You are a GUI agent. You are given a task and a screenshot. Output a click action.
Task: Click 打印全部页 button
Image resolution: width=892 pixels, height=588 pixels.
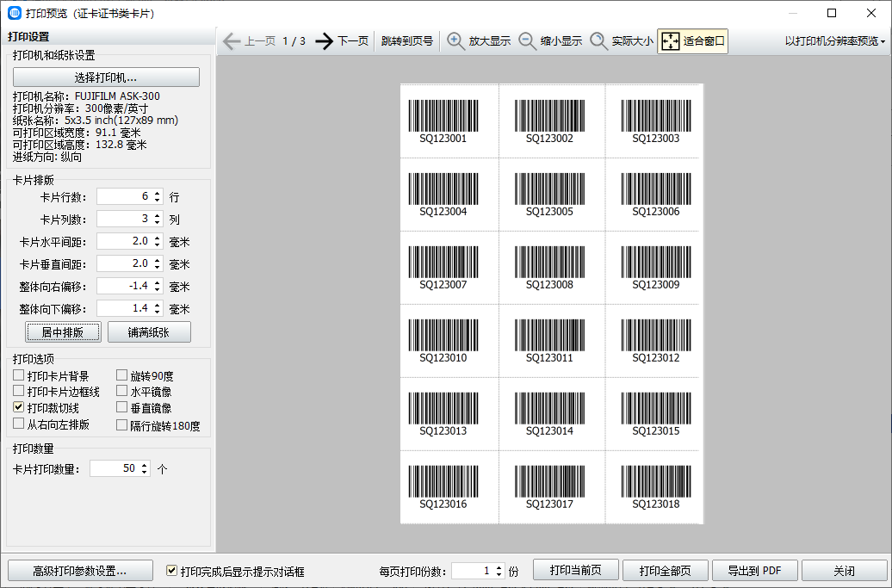[x=665, y=571]
